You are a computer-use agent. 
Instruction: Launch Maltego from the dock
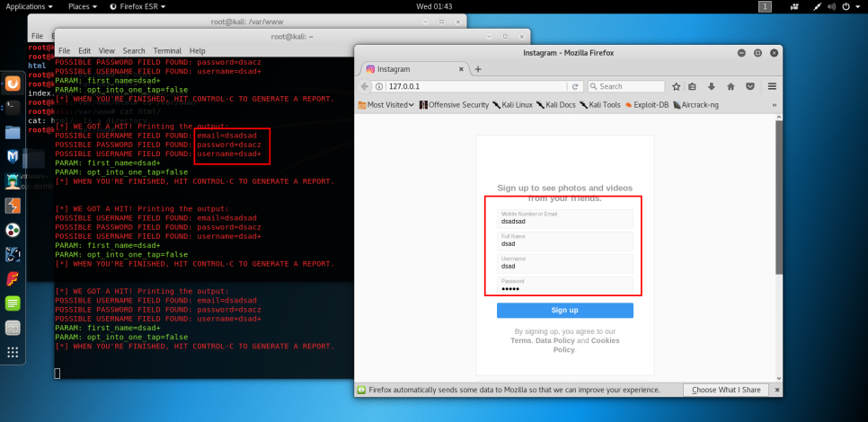[13, 230]
